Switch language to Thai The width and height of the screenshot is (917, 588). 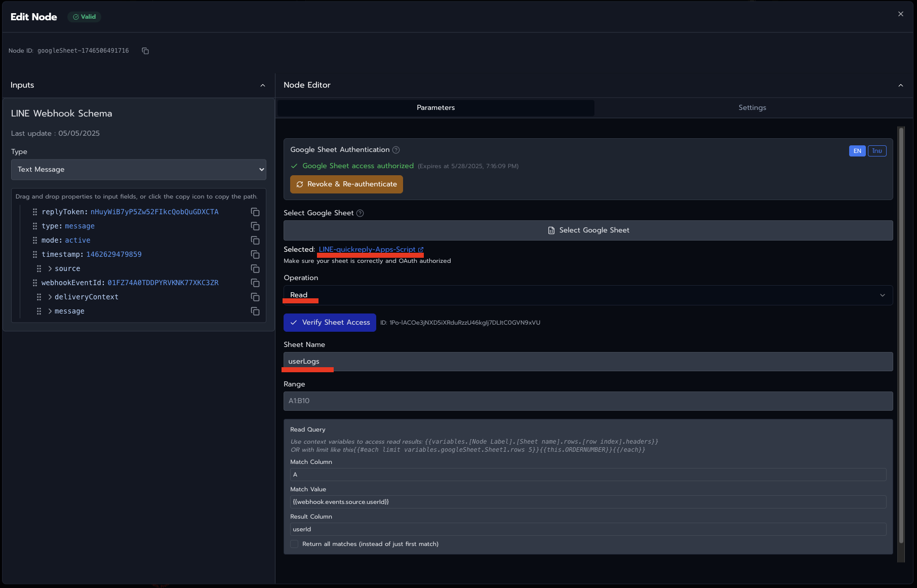click(877, 151)
